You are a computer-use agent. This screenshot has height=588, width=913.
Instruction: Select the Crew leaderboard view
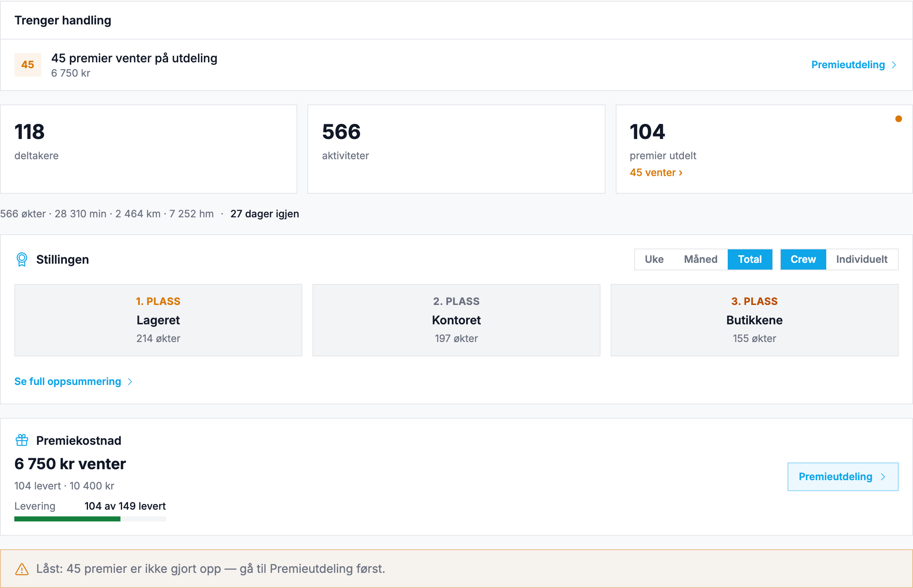click(803, 259)
